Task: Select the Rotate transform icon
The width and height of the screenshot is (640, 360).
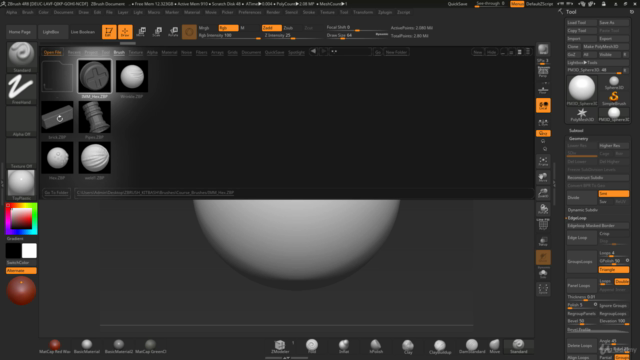Action: coord(173,31)
